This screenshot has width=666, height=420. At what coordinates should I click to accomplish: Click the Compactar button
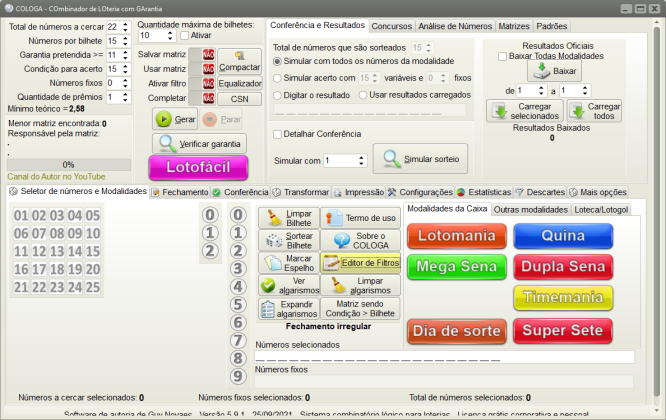(x=240, y=61)
